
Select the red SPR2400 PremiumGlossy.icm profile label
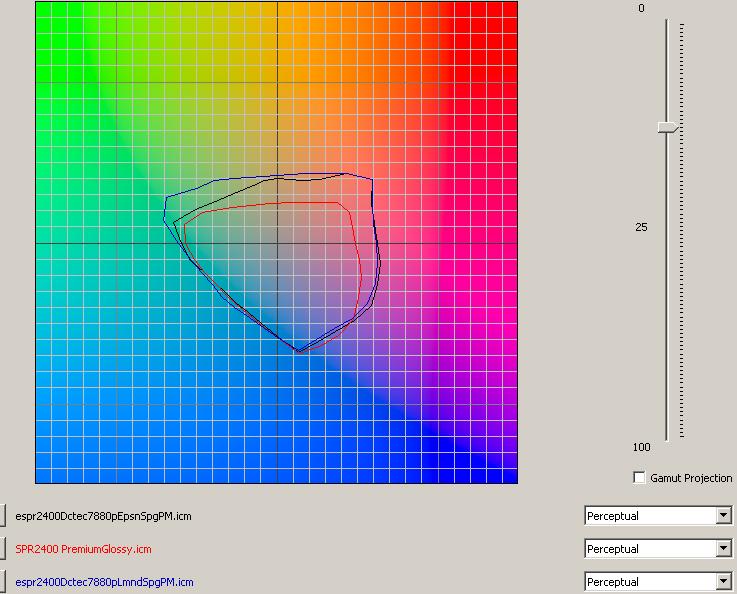(83, 549)
